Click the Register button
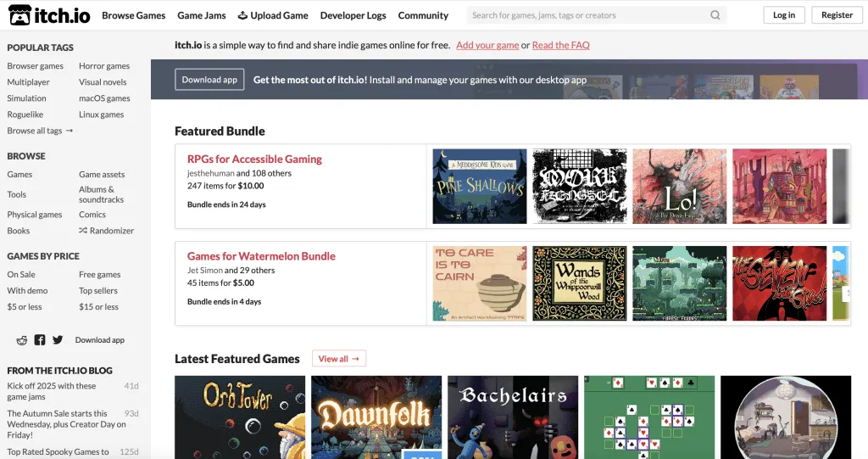The image size is (868, 459). pos(837,15)
